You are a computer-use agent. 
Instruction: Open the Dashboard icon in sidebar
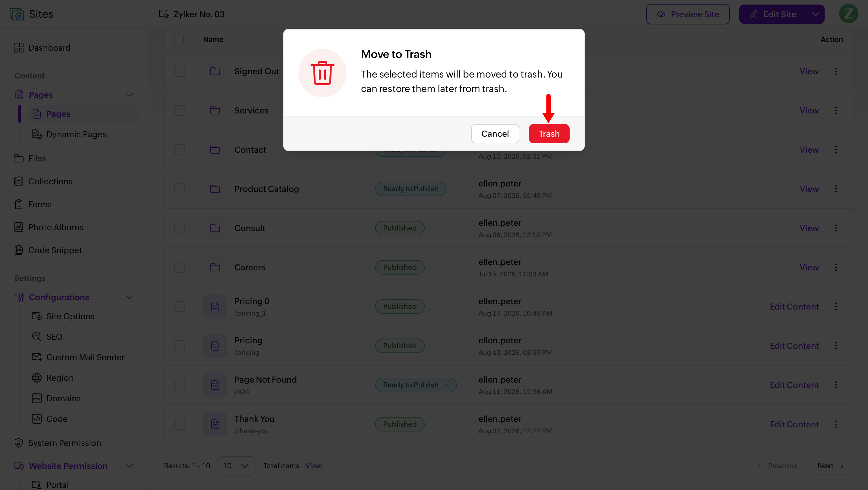(18, 48)
